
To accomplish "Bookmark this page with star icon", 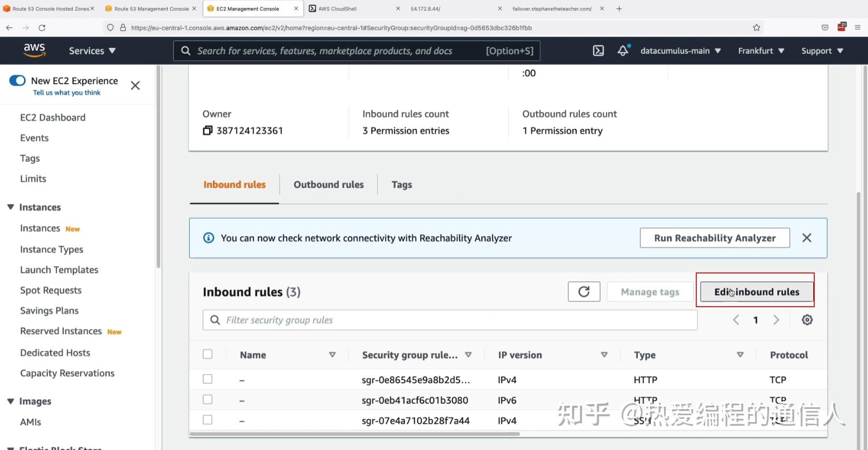I will [756, 27].
